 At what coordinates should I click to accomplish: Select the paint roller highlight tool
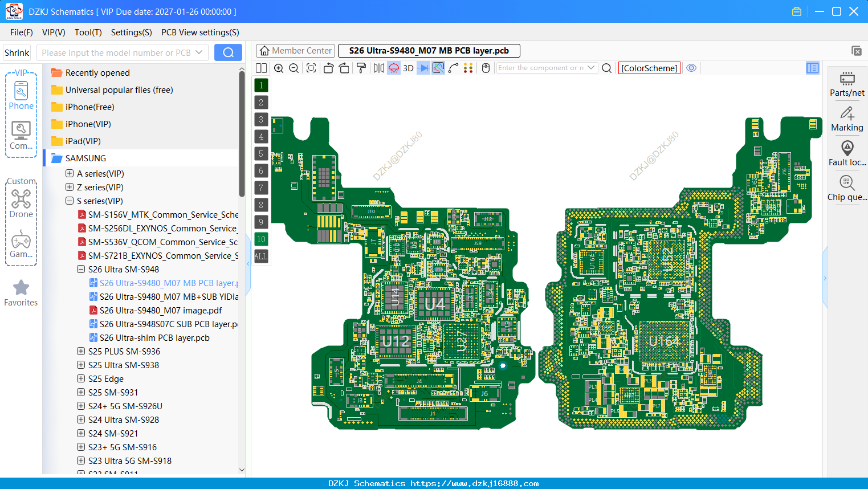pyautogui.click(x=361, y=68)
